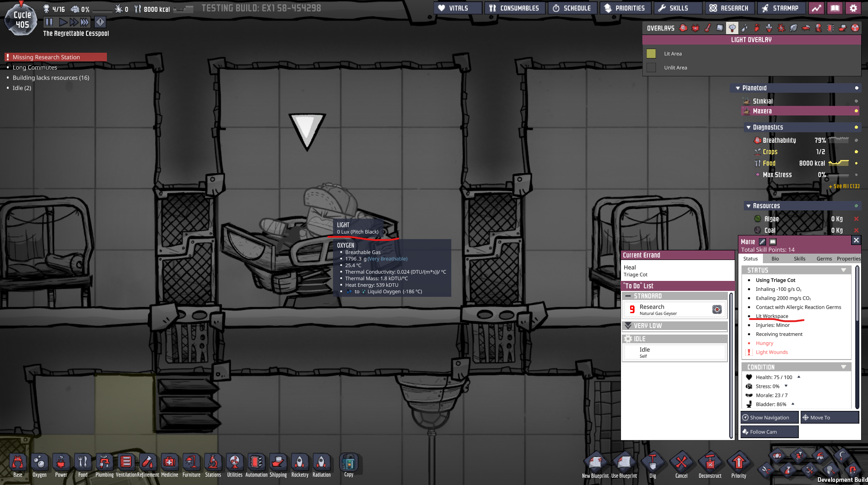The image size is (868, 485).
Task: Select the Deconstruct tool
Action: (710, 463)
